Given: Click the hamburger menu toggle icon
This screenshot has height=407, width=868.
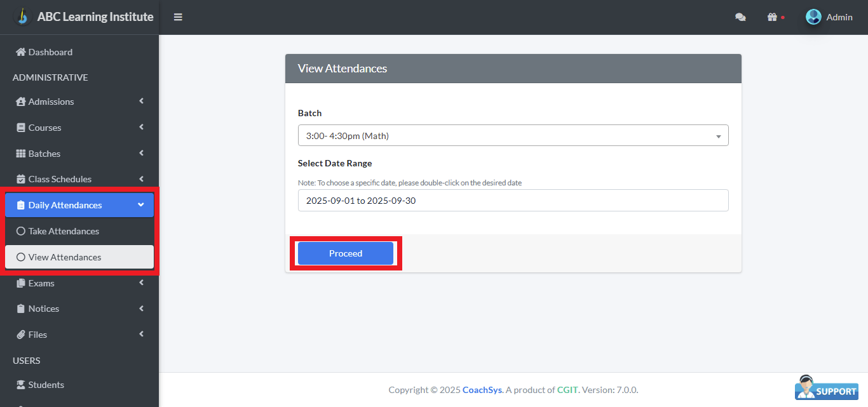Looking at the screenshot, I should click(x=178, y=17).
